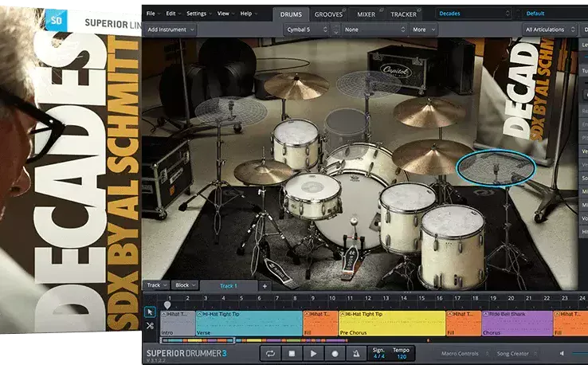Open the None dropdown next to Cymbal 5
Screen dimensions: 588x365
coord(374,29)
